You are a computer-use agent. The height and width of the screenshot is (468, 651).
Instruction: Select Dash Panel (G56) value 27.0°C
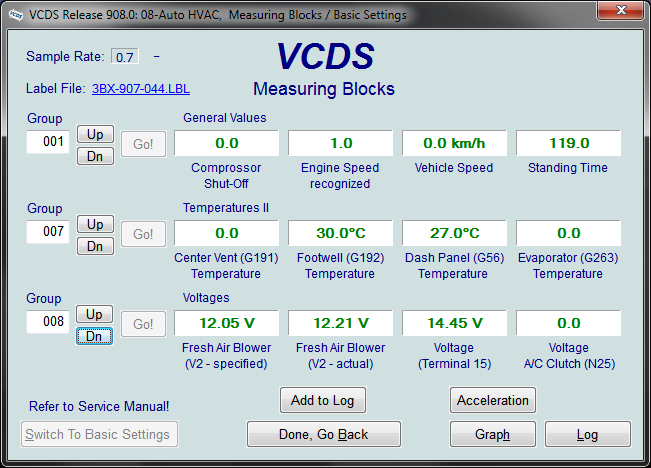point(454,233)
